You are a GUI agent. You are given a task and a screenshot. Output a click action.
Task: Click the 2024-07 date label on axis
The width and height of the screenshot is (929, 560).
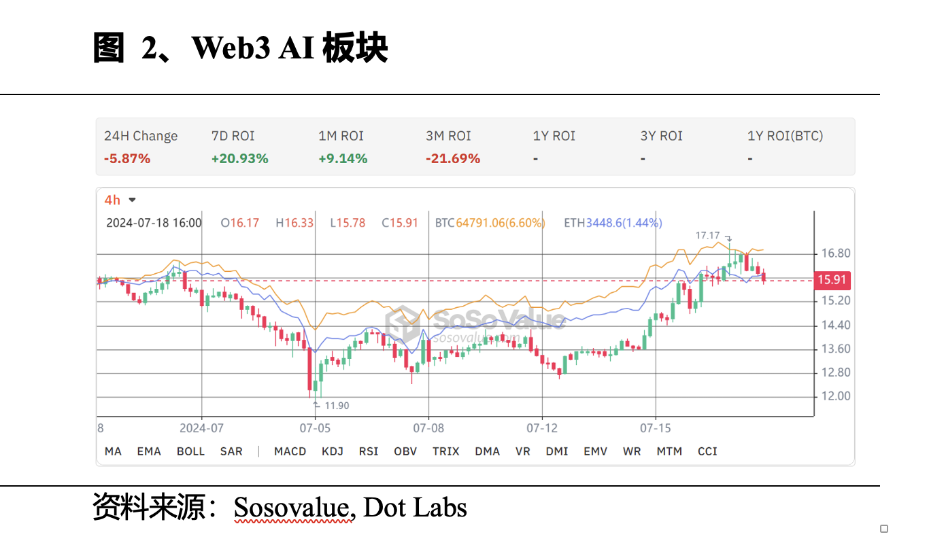pos(201,428)
